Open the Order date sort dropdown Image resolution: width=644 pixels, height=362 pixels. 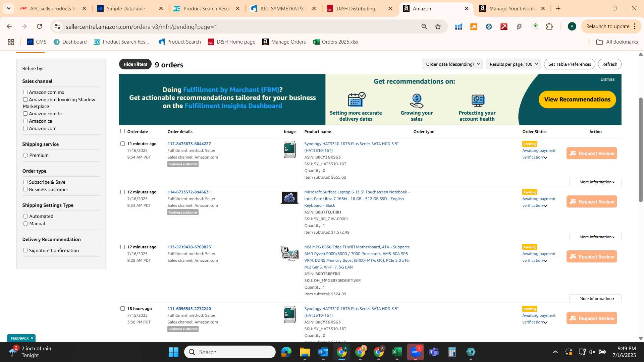[452, 64]
